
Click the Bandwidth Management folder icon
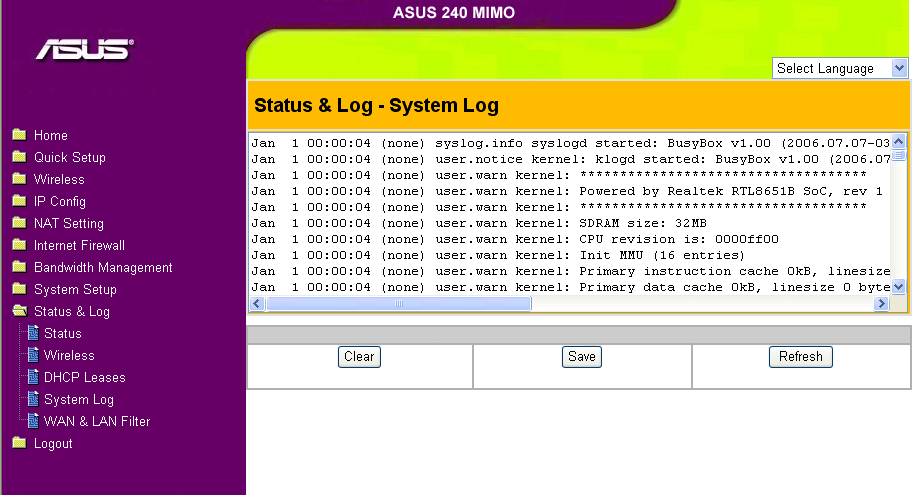pos(19,267)
